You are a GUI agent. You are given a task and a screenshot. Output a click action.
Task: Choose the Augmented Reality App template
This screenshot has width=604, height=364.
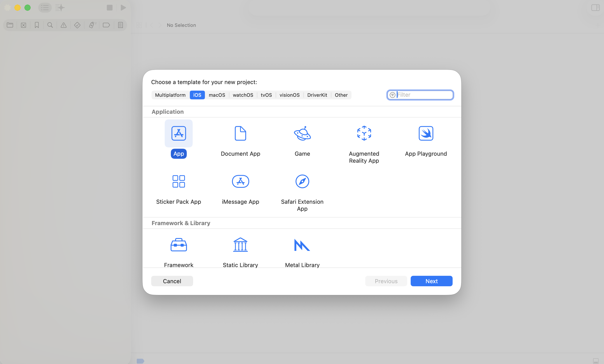[x=364, y=133]
